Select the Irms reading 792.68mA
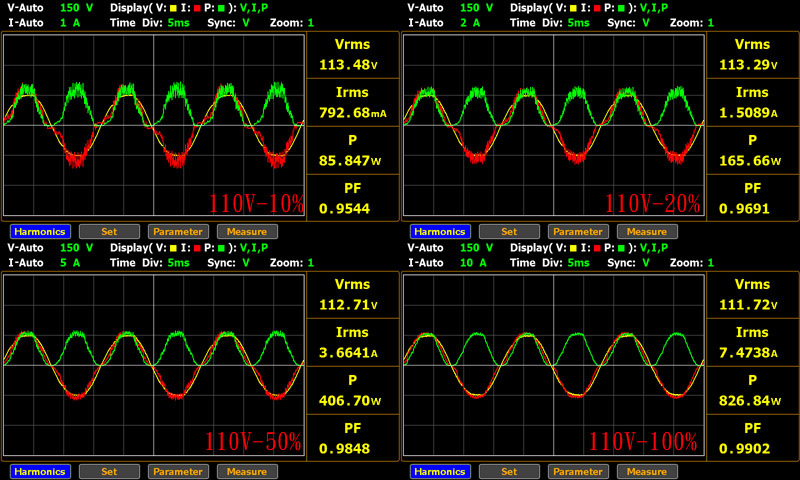The width and height of the screenshot is (800, 480). [353, 113]
